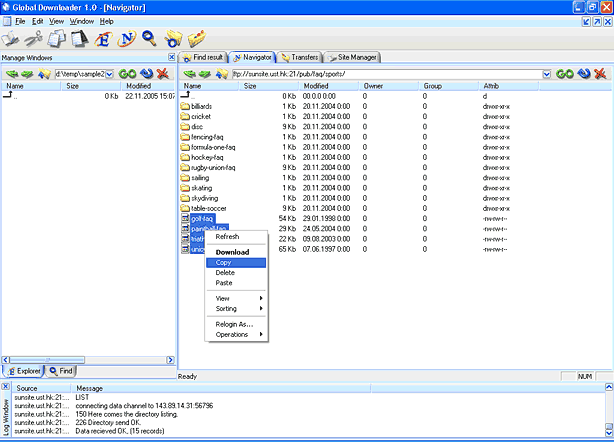Choose Refresh in the context menu
Screen dimensions: 614x442
(x=236, y=236)
